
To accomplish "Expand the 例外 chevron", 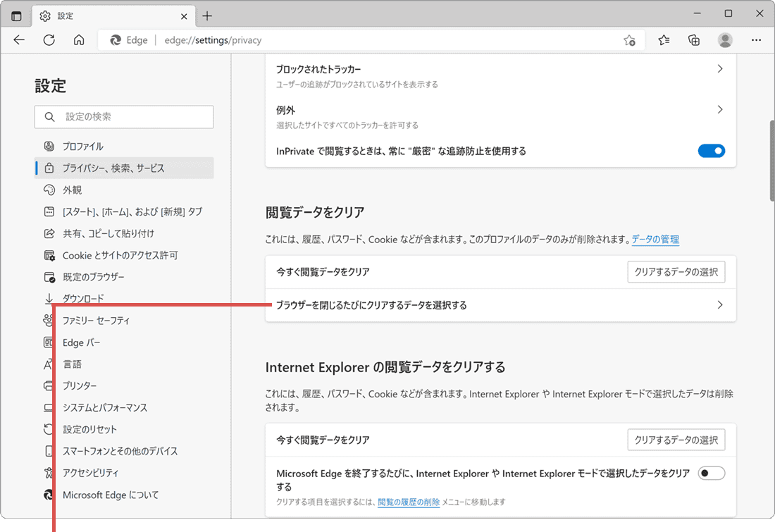I will 719,110.
